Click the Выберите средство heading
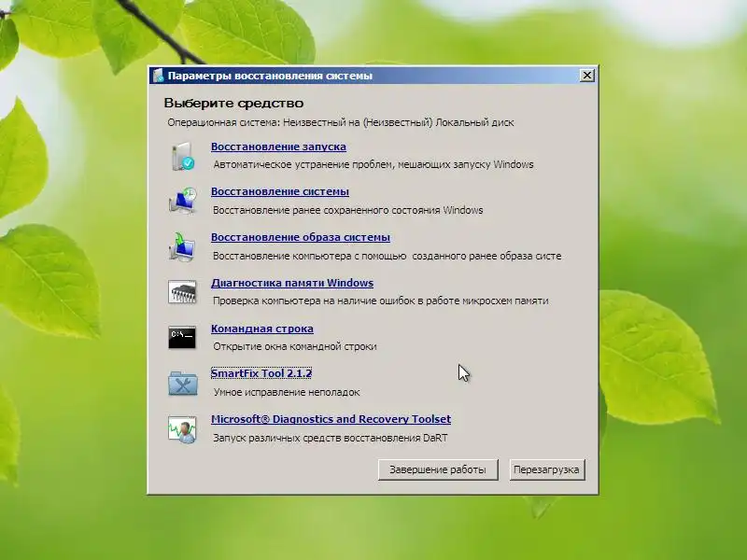Image resolution: width=747 pixels, height=560 pixels. 233,104
